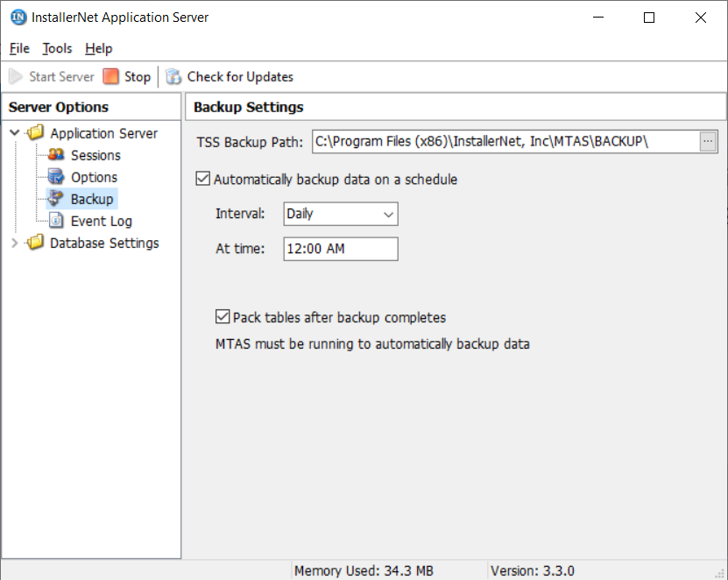
Task: Minimize the InstallerNet window
Action: pos(598,18)
